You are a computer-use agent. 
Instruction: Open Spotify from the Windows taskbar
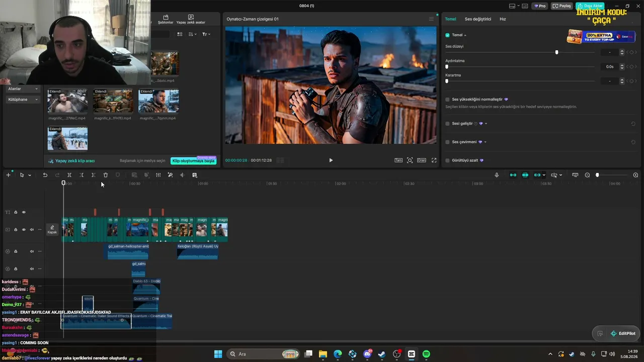click(x=426, y=354)
